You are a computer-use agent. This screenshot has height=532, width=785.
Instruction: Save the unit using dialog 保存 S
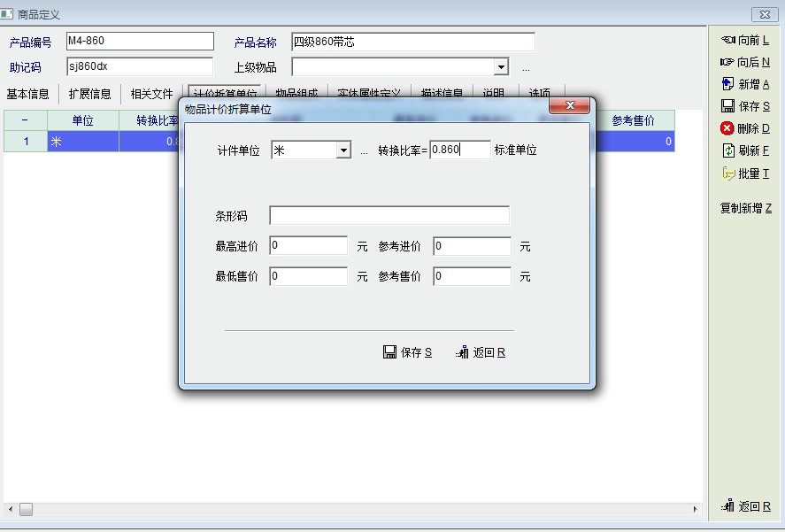tap(390, 352)
